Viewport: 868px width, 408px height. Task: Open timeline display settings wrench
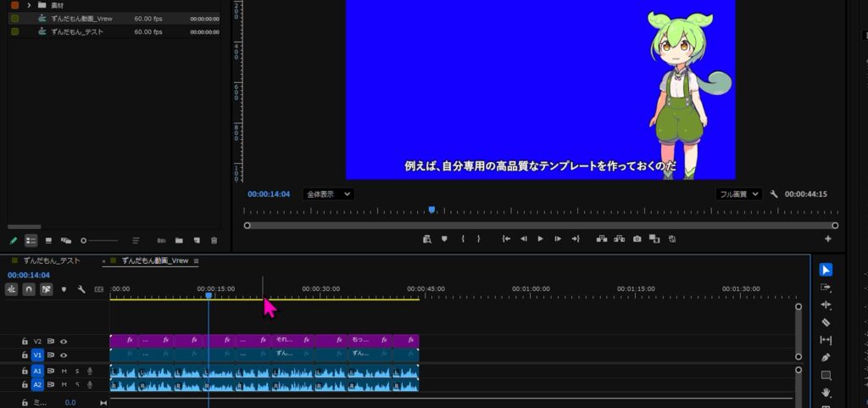(x=81, y=289)
